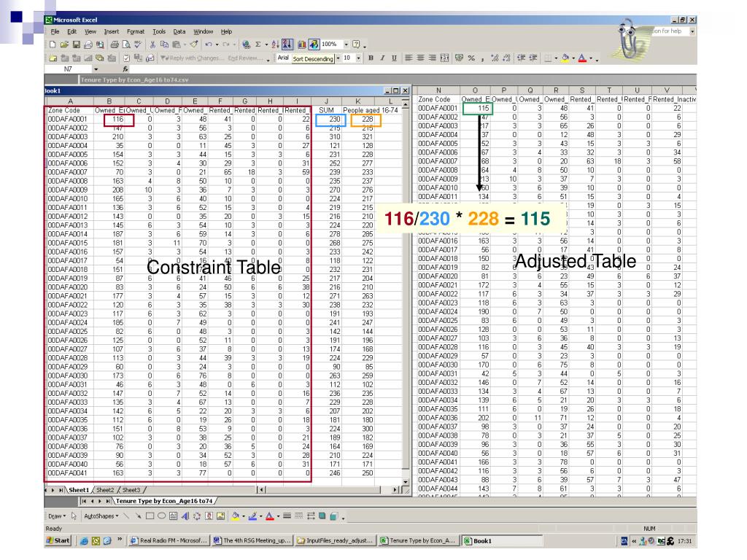Click the Increase Decimal icon
The width and height of the screenshot is (747, 560).
[495, 58]
